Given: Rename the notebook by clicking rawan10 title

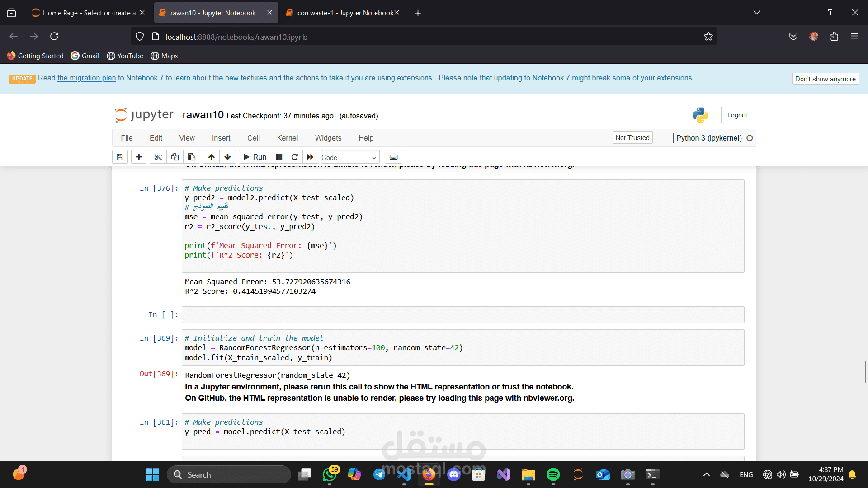Looking at the screenshot, I should tap(203, 115).
